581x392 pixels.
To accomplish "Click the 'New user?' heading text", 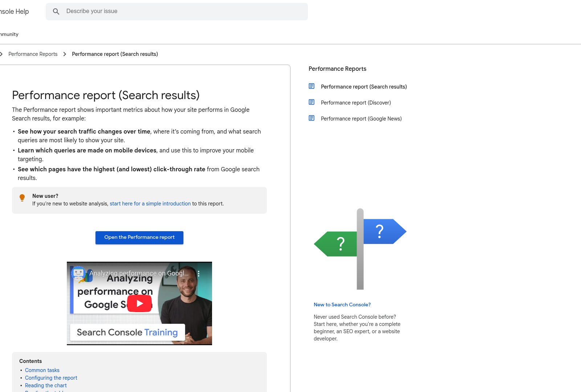I will pyautogui.click(x=45, y=196).
